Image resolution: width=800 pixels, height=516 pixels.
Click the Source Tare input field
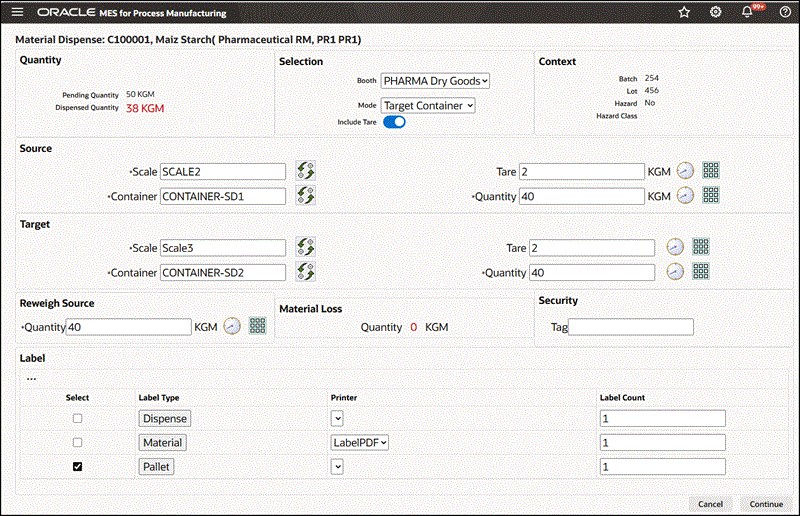pos(582,171)
